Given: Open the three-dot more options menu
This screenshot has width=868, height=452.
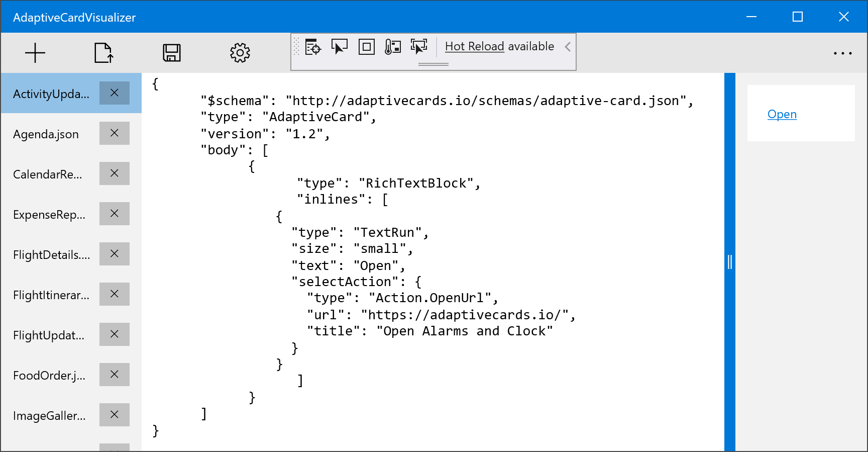Looking at the screenshot, I should pos(842,53).
